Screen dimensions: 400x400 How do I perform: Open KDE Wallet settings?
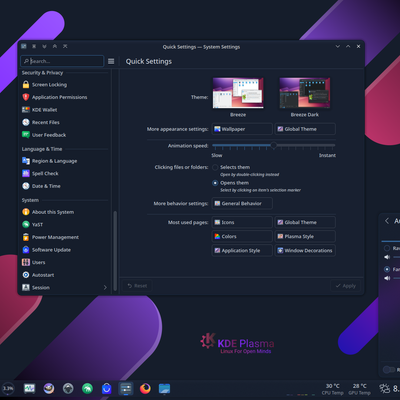[x=65, y=110]
